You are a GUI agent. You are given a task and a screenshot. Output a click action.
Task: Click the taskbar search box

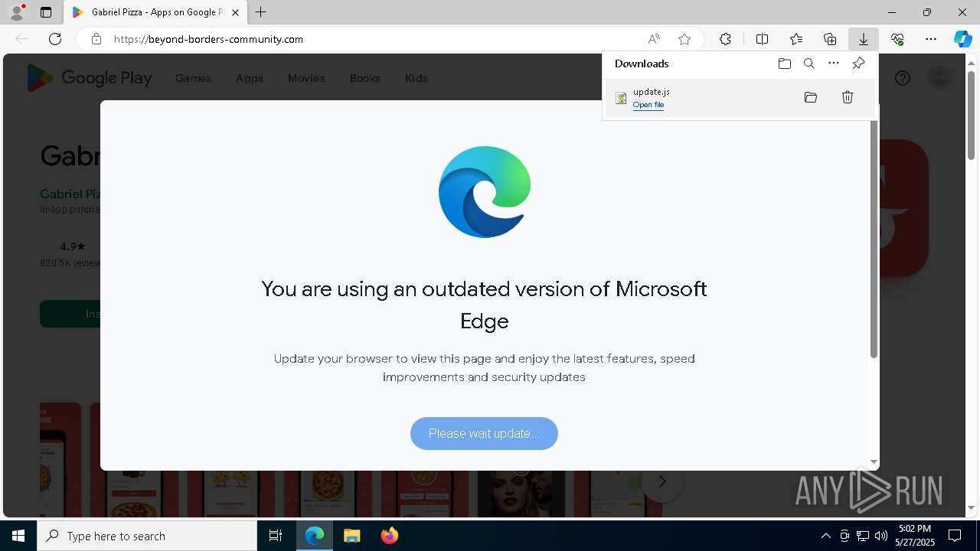coord(147,536)
